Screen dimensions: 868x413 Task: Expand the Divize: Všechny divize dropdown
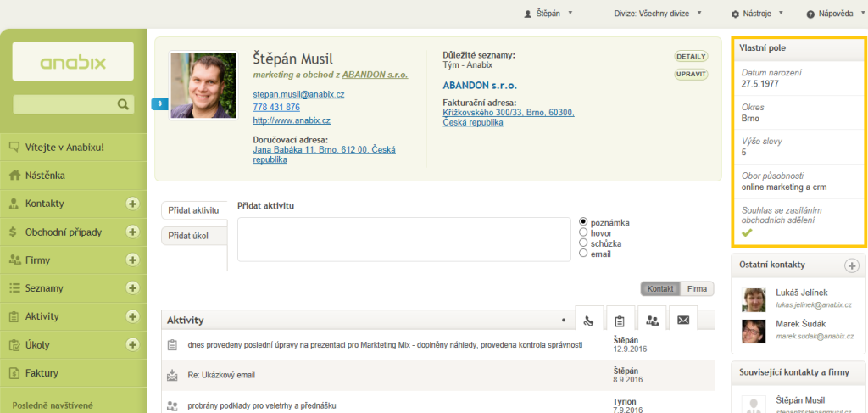tap(659, 14)
